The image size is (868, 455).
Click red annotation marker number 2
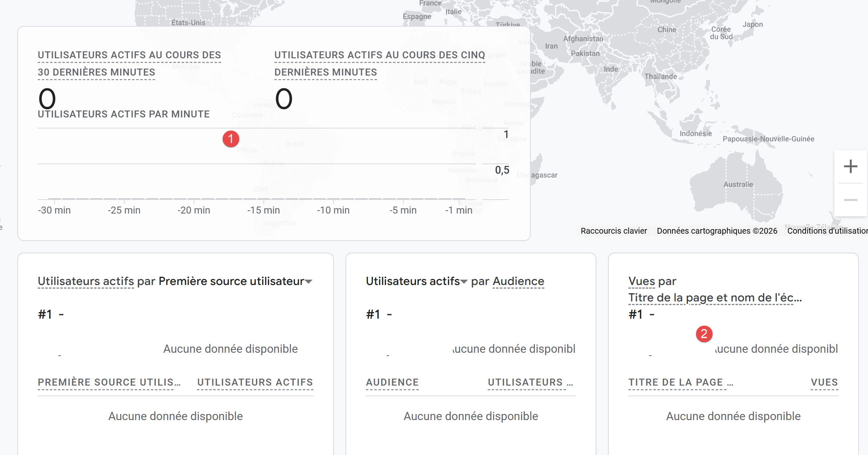point(704,334)
